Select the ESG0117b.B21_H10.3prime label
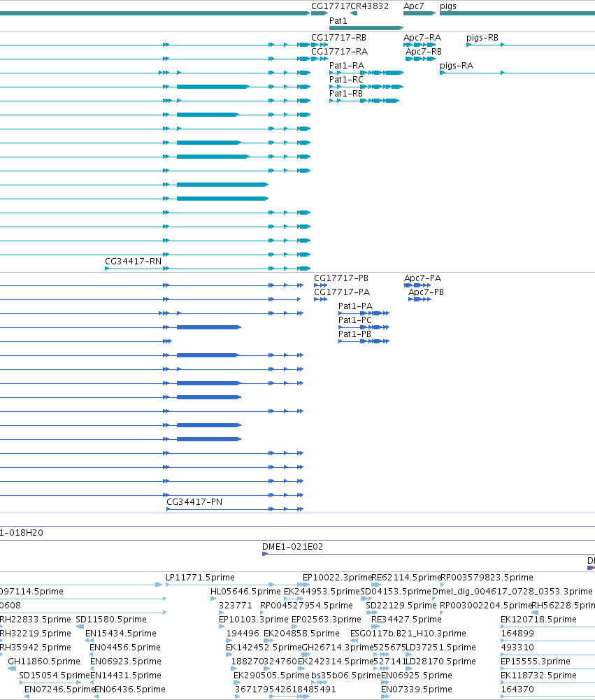Viewport: 595px width, 700px height. (408, 633)
